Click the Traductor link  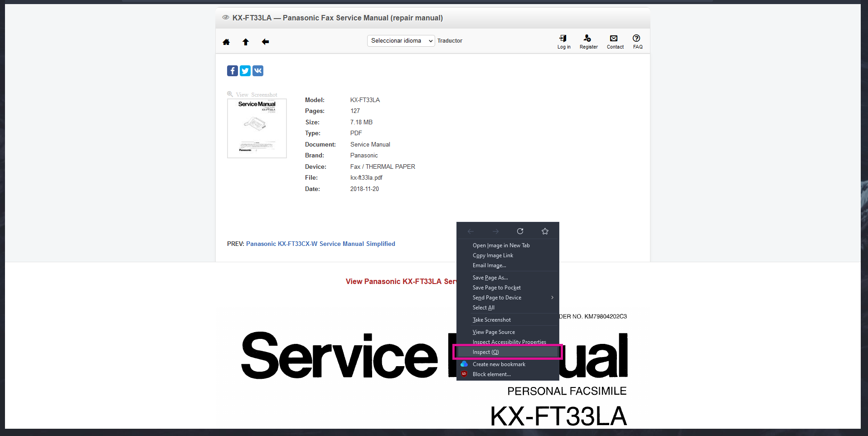tap(450, 41)
